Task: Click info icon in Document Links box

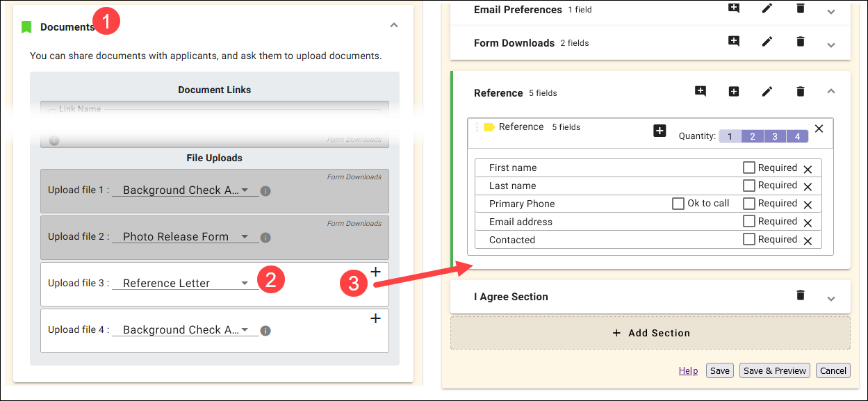Action: coord(54,140)
